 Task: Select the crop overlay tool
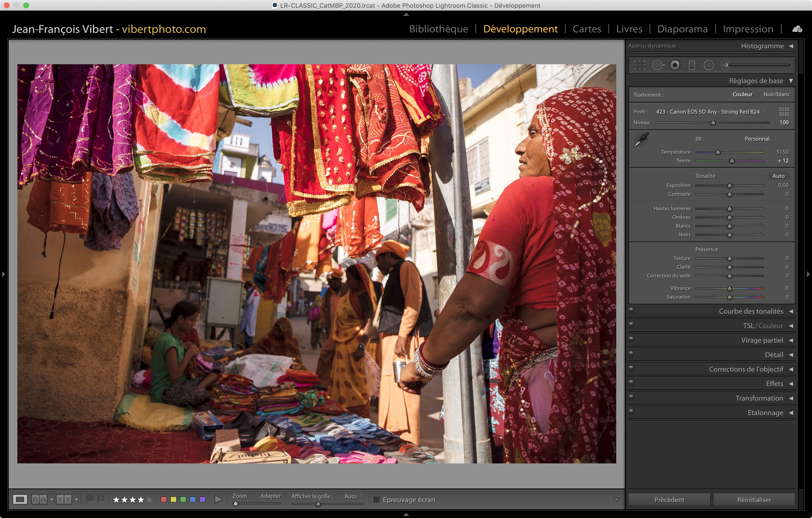coord(639,65)
